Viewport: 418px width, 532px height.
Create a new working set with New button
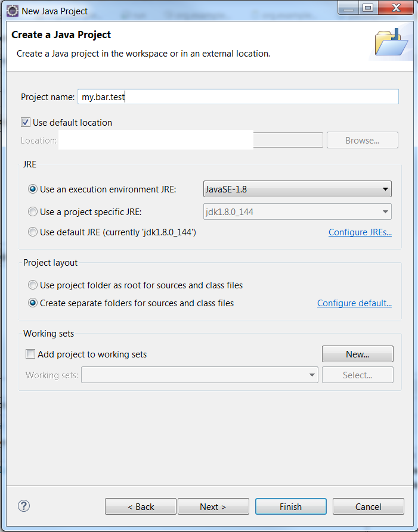point(357,353)
